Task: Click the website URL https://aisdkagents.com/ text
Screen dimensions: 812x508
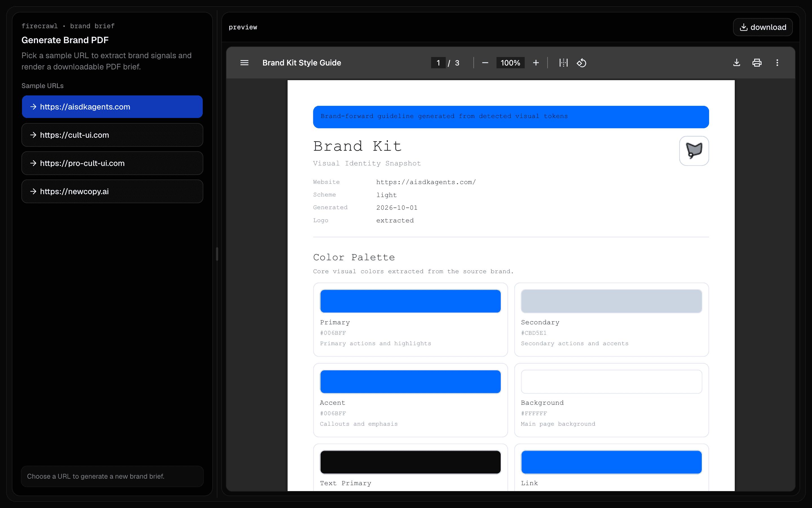Action: pyautogui.click(x=426, y=182)
